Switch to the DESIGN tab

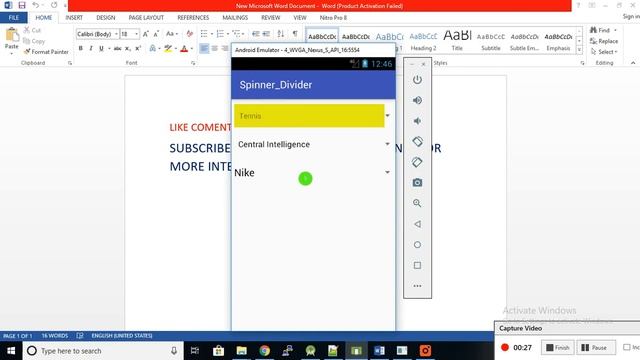tap(106, 18)
